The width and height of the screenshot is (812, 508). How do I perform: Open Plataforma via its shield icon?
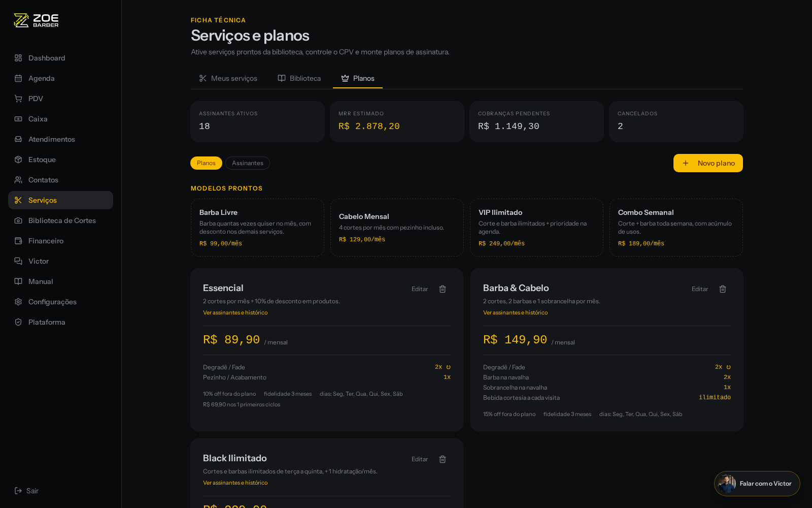(18, 322)
